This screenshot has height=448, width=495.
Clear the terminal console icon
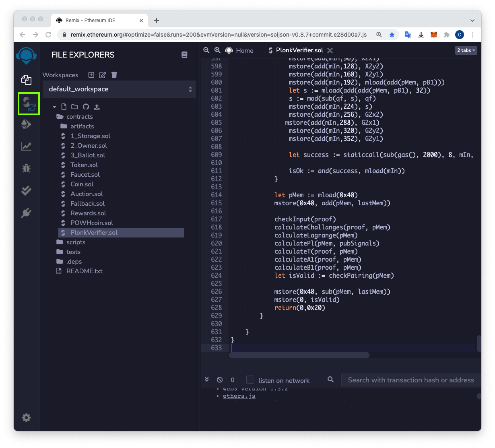pos(220,380)
